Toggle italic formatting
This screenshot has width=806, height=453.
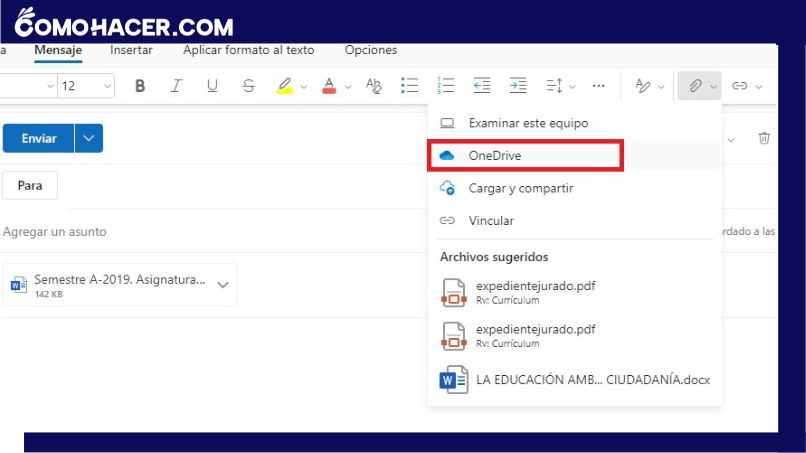click(x=176, y=86)
